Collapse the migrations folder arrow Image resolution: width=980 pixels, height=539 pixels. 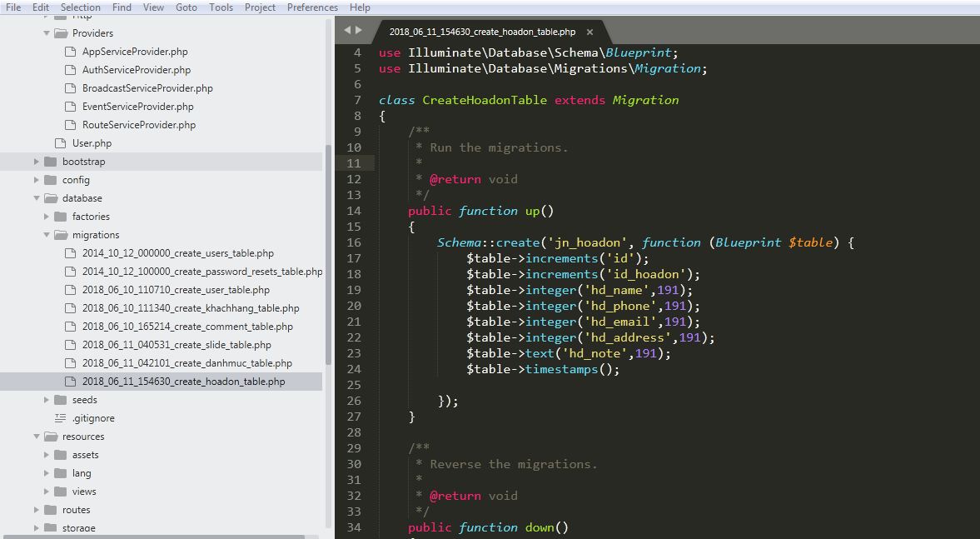tap(47, 235)
